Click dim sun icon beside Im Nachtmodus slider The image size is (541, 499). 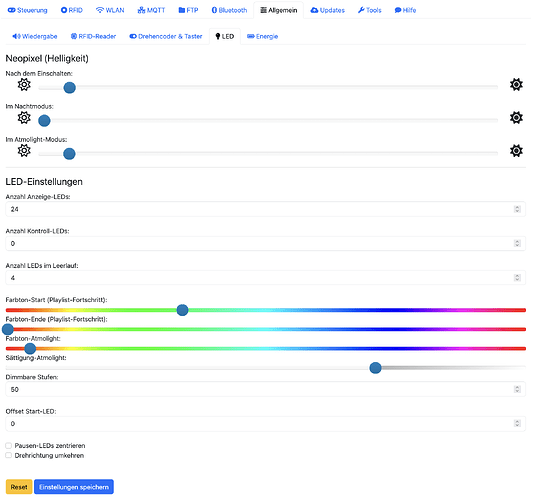click(24, 118)
